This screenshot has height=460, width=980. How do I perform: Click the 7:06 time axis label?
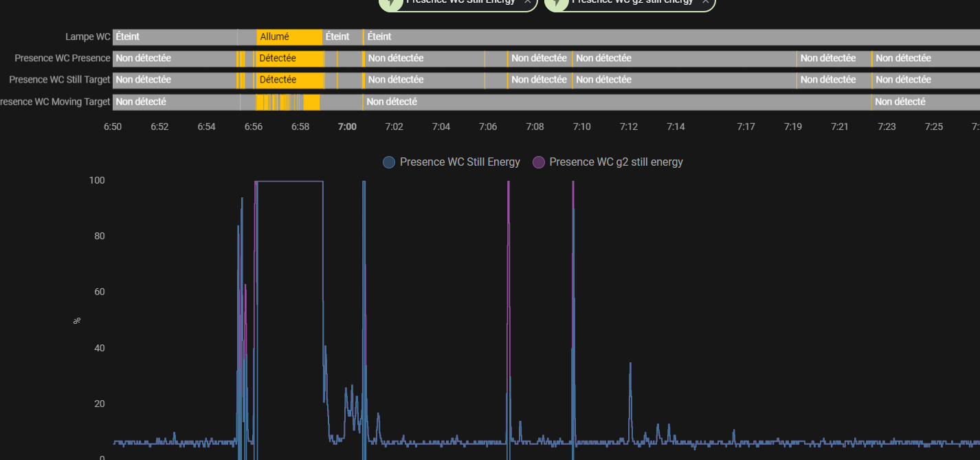[x=488, y=127]
